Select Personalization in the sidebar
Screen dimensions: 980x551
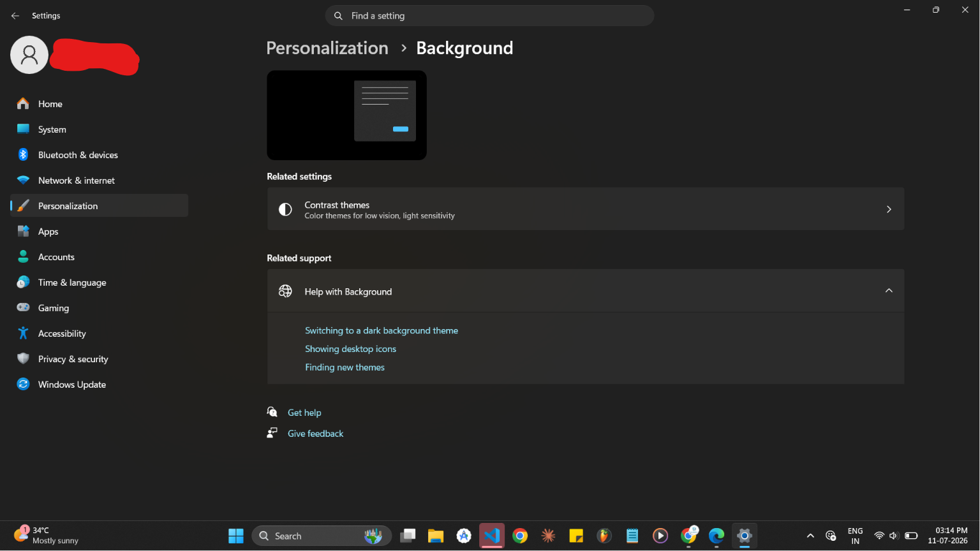(x=99, y=205)
